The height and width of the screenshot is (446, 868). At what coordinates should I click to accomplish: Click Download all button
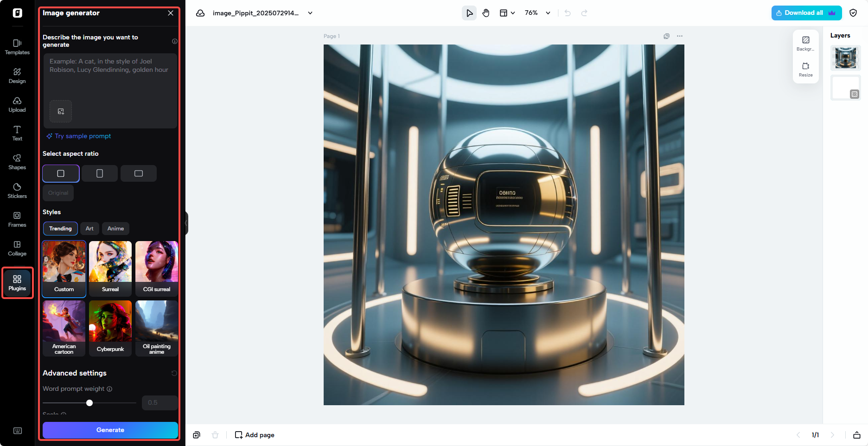(x=806, y=13)
